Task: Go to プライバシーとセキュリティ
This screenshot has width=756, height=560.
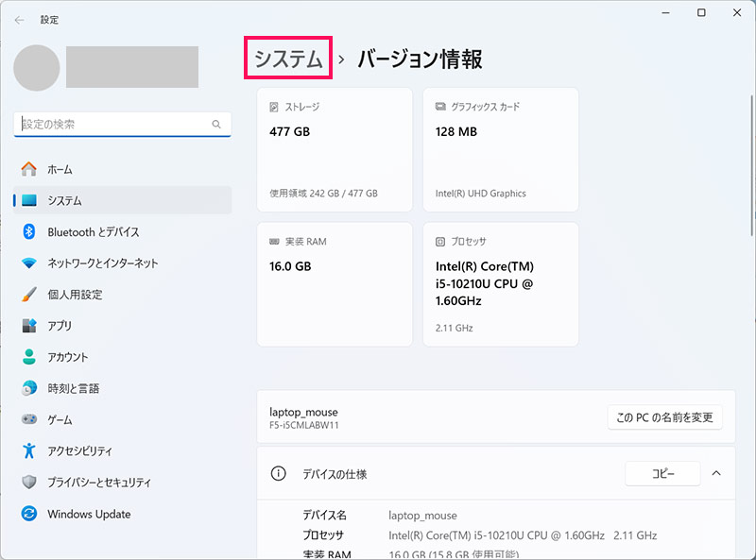Action: click(x=123, y=483)
